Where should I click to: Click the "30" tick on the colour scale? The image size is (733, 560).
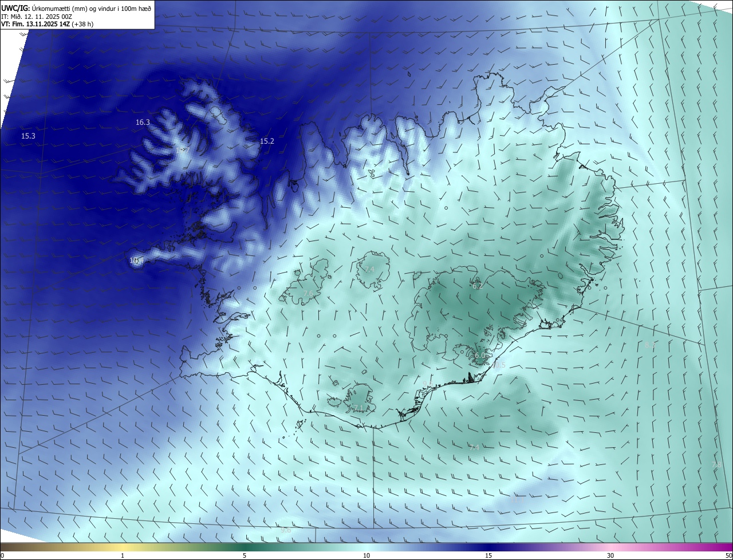pyautogui.click(x=610, y=555)
